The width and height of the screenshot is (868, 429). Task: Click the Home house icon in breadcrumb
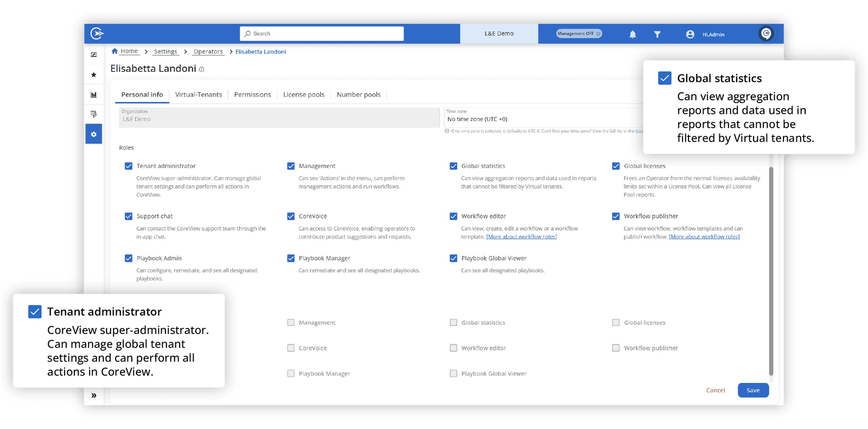[114, 51]
